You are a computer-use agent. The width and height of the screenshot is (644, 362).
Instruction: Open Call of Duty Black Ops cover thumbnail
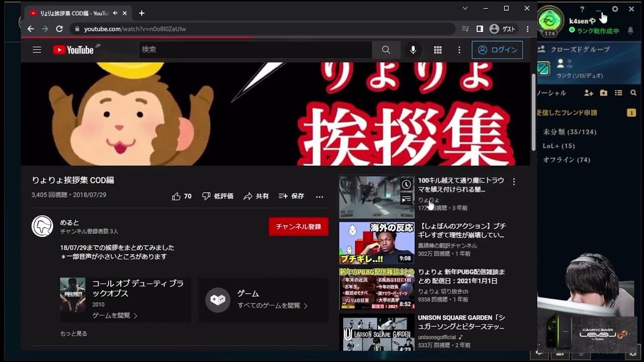click(72, 295)
